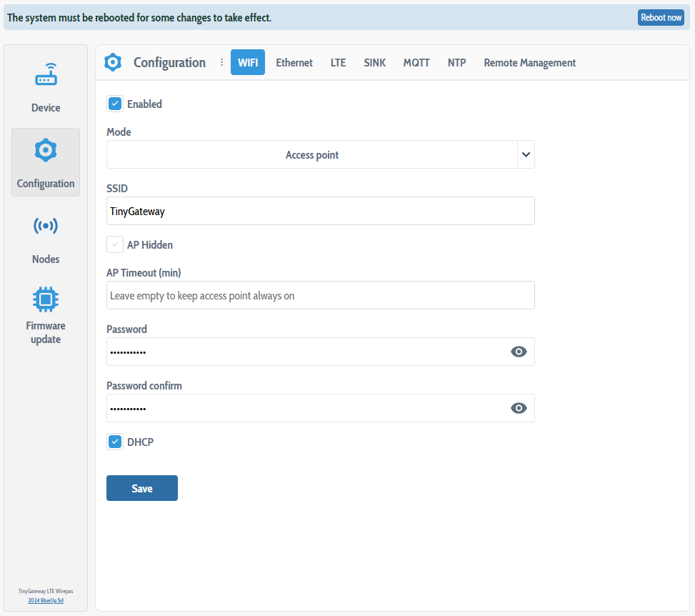Toggle the AP Hidden checkbox
Image resolution: width=695 pixels, height=616 pixels.
[x=115, y=244]
